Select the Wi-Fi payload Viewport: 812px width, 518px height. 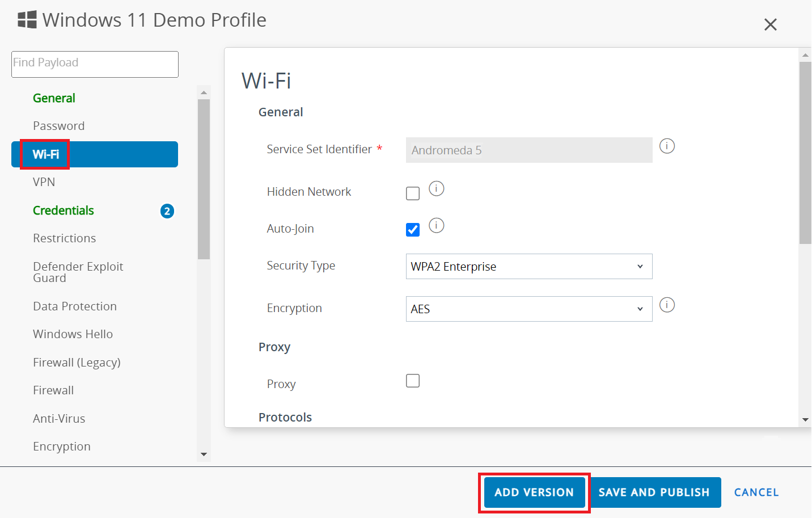tap(95, 154)
